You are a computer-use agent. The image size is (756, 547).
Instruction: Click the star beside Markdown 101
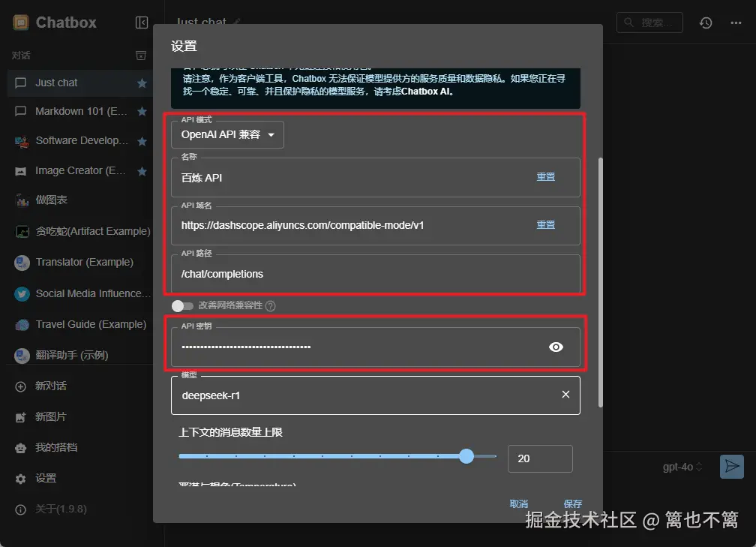(142, 111)
